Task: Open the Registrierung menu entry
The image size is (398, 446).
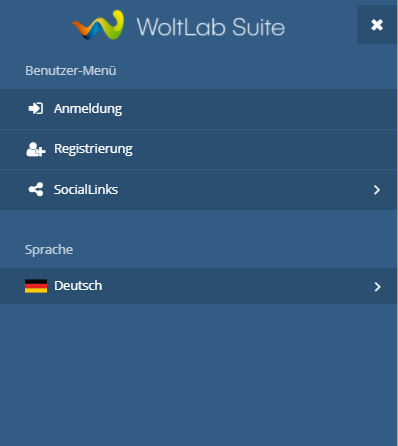Action: click(198, 149)
